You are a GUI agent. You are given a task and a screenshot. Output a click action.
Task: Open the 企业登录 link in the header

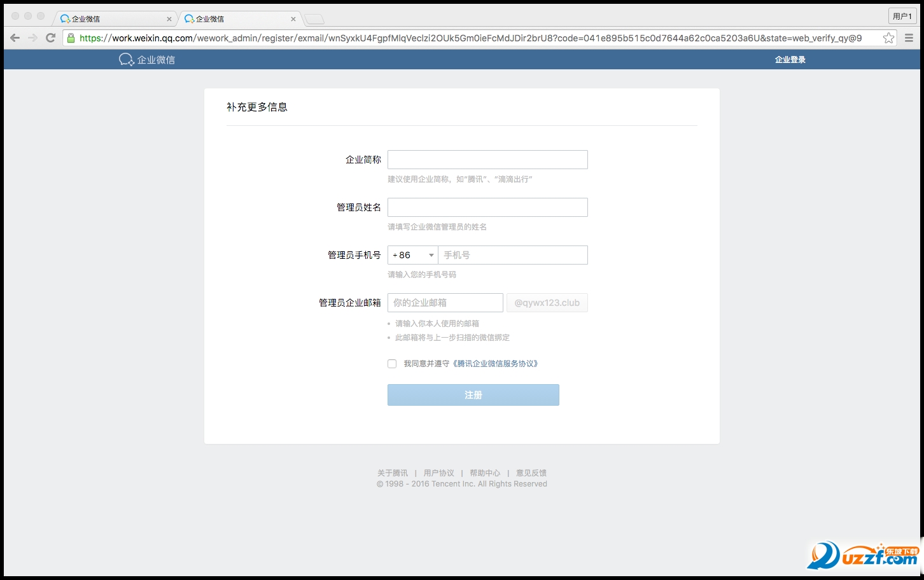pos(790,60)
